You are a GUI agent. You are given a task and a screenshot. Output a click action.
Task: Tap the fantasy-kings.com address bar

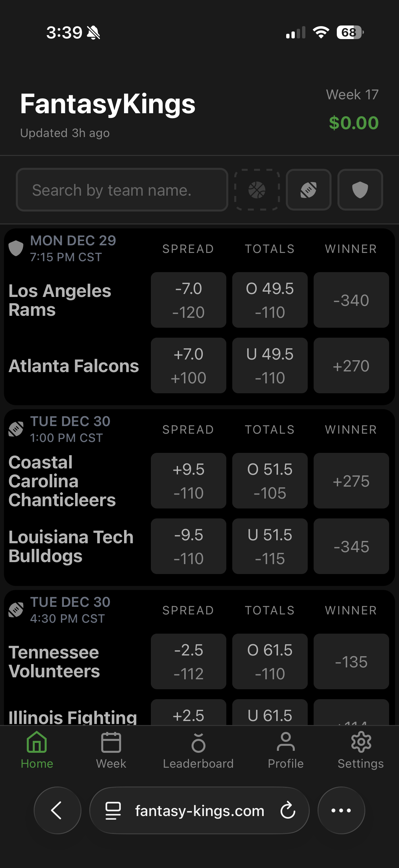tap(199, 811)
